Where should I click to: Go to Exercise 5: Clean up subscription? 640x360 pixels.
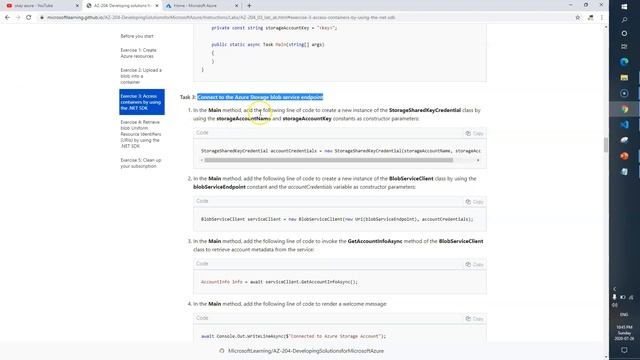(x=141, y=163)
